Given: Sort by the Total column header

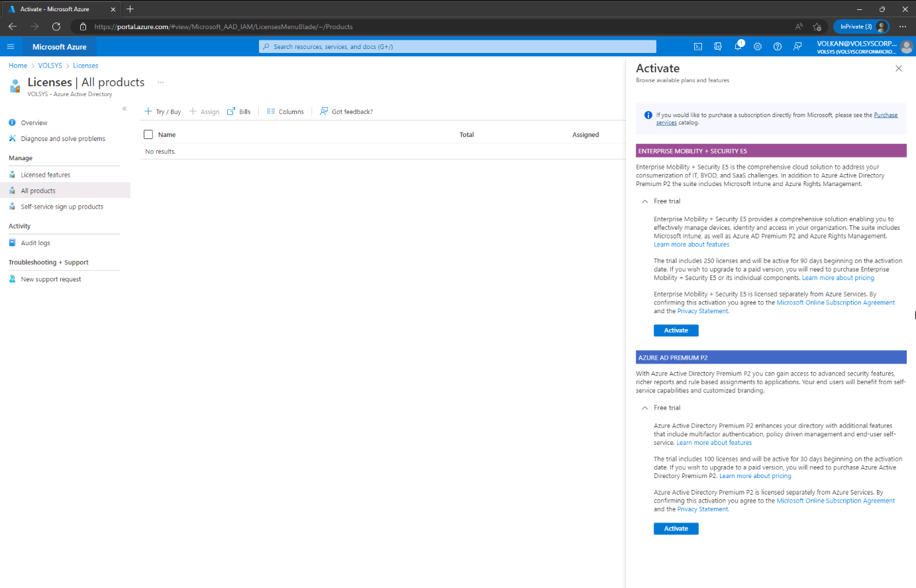Looking at the screenshot, I should coord(466,134).
